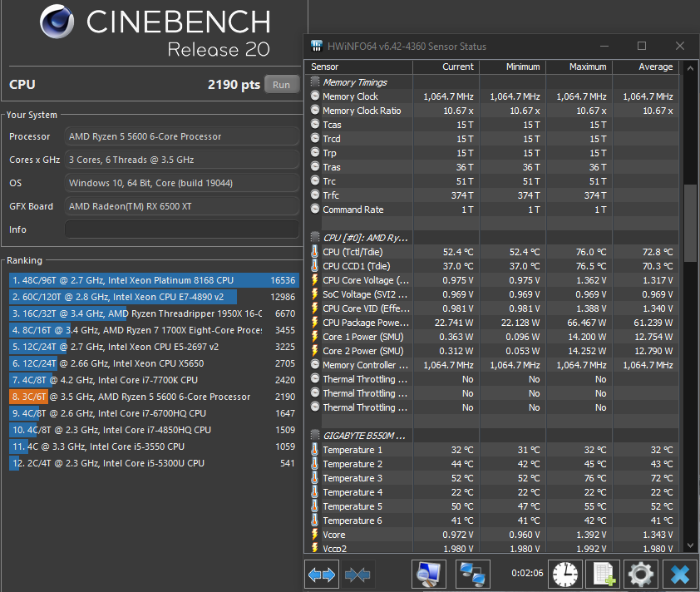Image resolution: width=700 pixels, height=592 pixels.
Task: Click the sensor list vertical scrollbar thumb
Action: (x=690, y=223)
